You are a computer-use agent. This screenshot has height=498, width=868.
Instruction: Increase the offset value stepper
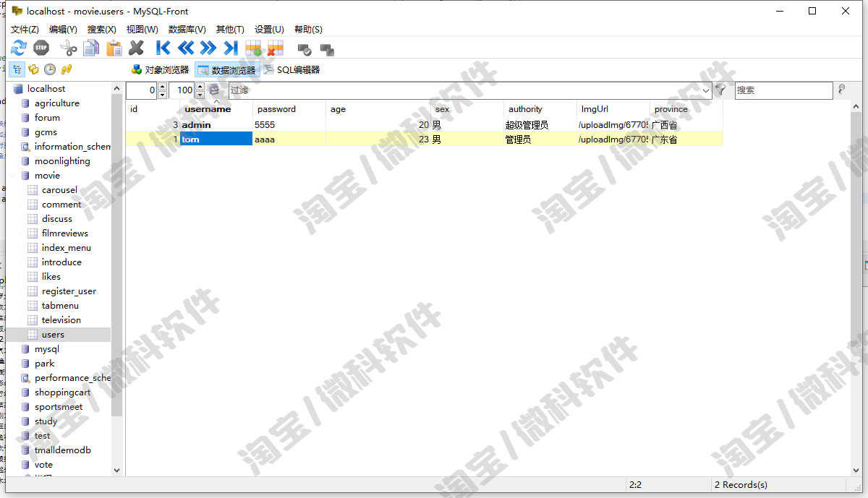[162, 87]
